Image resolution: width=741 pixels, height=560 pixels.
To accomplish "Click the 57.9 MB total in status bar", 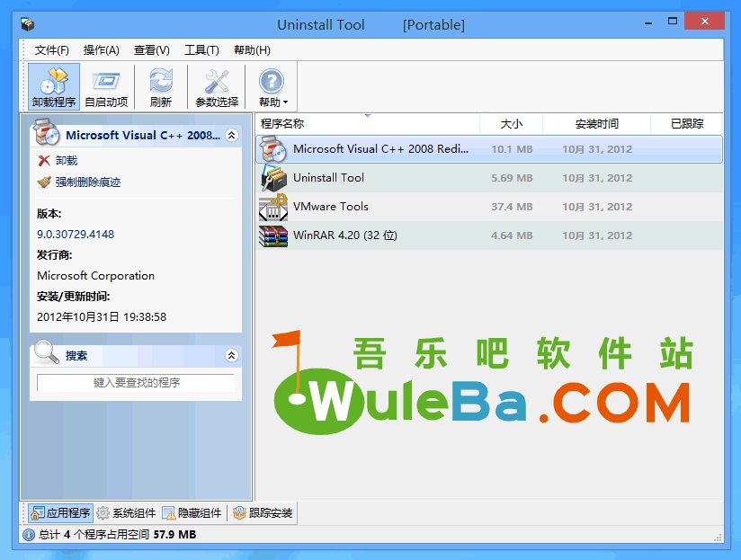I will point(174,535).
